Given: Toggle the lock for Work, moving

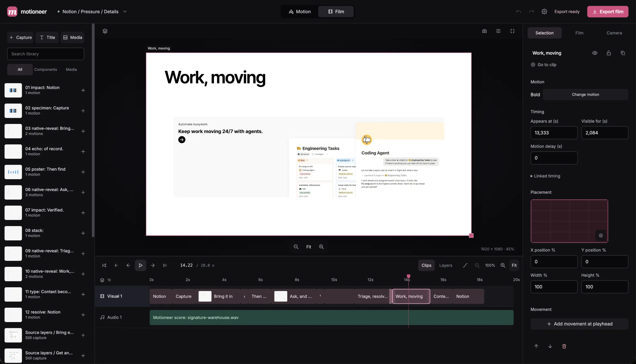Looking at the screenshot, I should tap(609, 53).
